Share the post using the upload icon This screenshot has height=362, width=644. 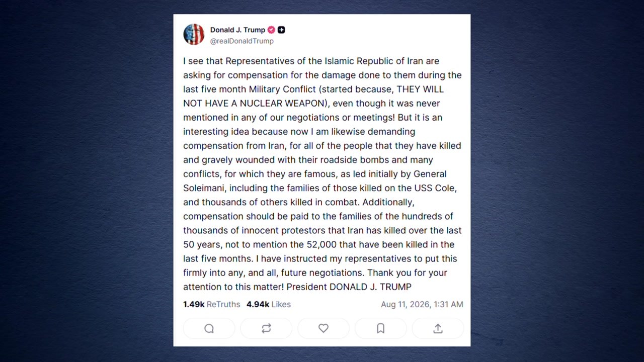[438, 328]
